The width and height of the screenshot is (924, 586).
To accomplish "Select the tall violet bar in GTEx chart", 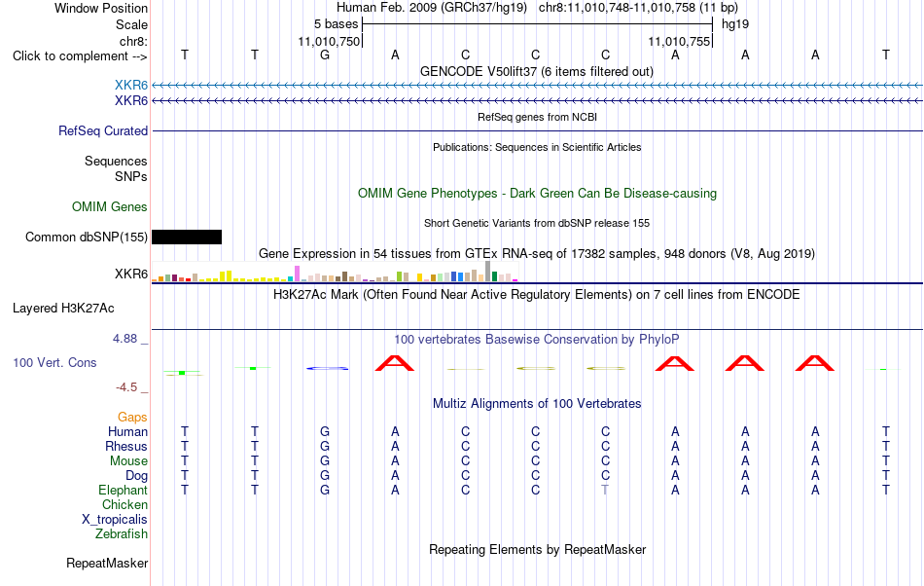I will [297, 274].
